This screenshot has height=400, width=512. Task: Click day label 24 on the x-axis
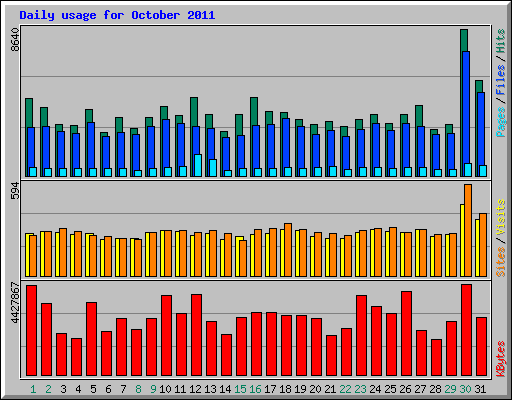(375, 389)
